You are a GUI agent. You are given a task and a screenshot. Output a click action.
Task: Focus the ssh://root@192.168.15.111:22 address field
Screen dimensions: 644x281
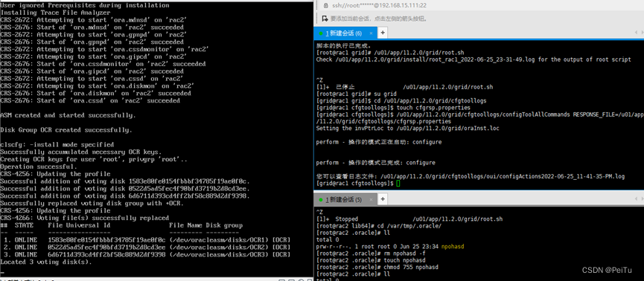point(379,6)
